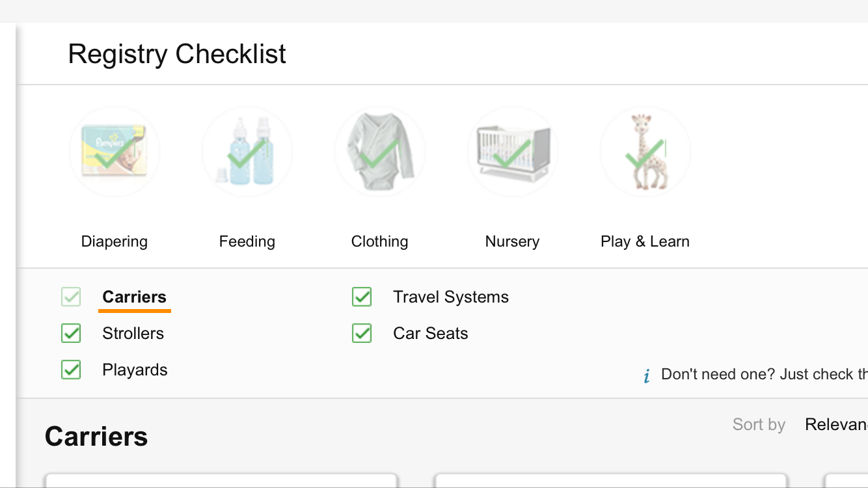This screenshot has width=868, height=488.
Task: Click the blue info icon
Action: pos(647,376)
